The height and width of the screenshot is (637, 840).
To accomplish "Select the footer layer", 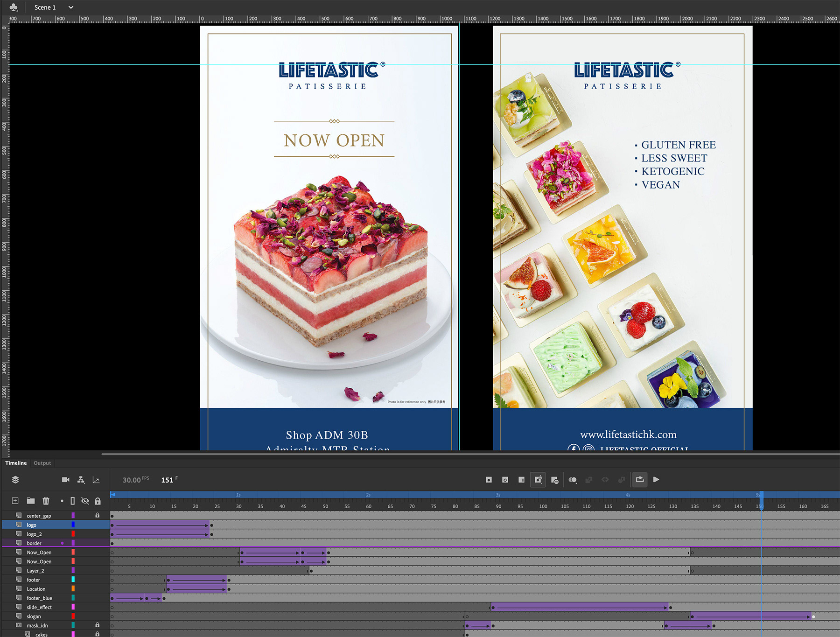I will pos(33,580).
